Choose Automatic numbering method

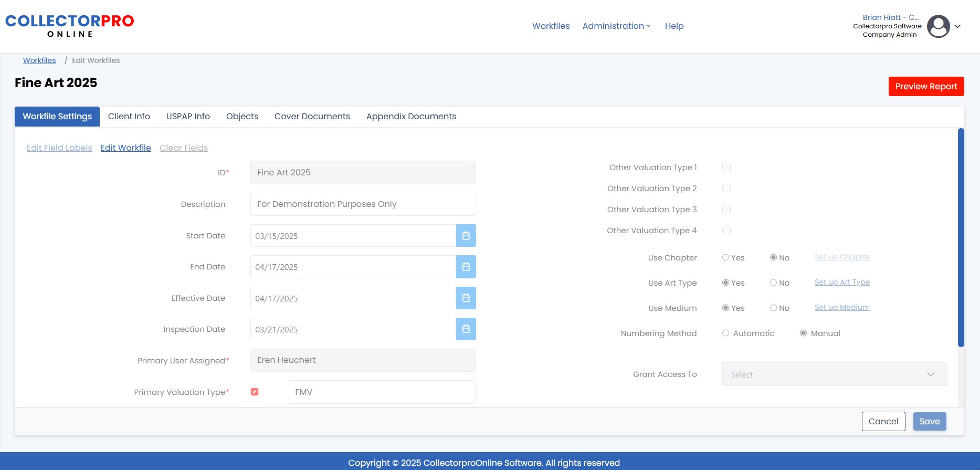pos(725,333)
